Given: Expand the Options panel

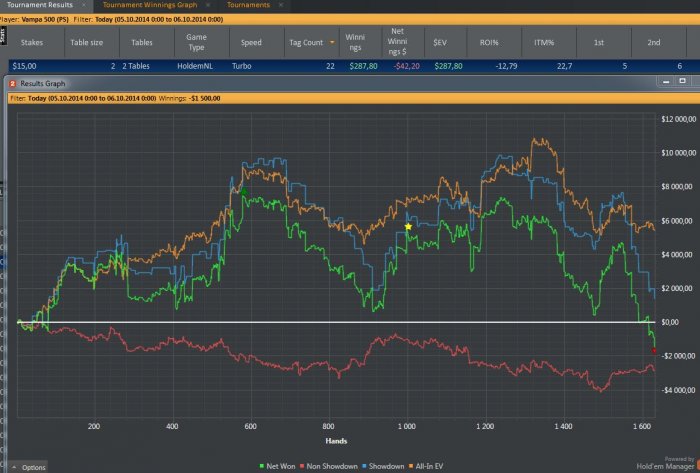Looking at the screenshot, I should pyautogui.click(x=28, y=467).
